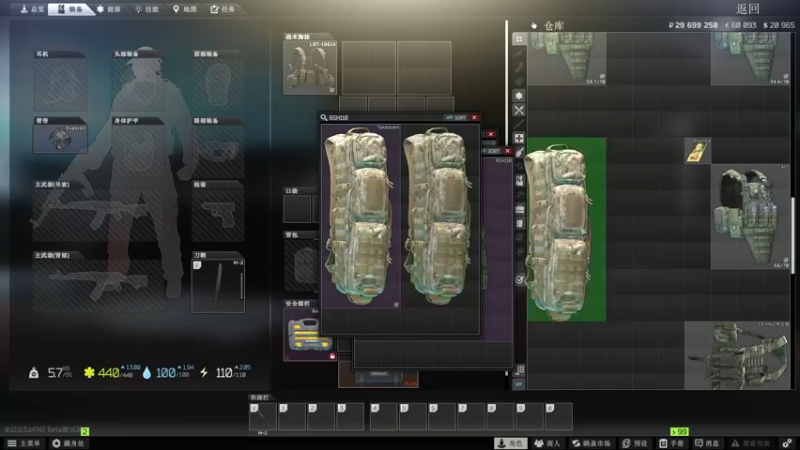Click the 头部装备 headwear slot
The width and height of the screenshot is (800, 450).
click(138, 84)
